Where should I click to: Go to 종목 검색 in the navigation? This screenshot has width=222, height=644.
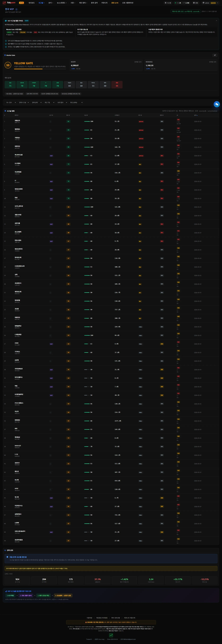[94, 3]
